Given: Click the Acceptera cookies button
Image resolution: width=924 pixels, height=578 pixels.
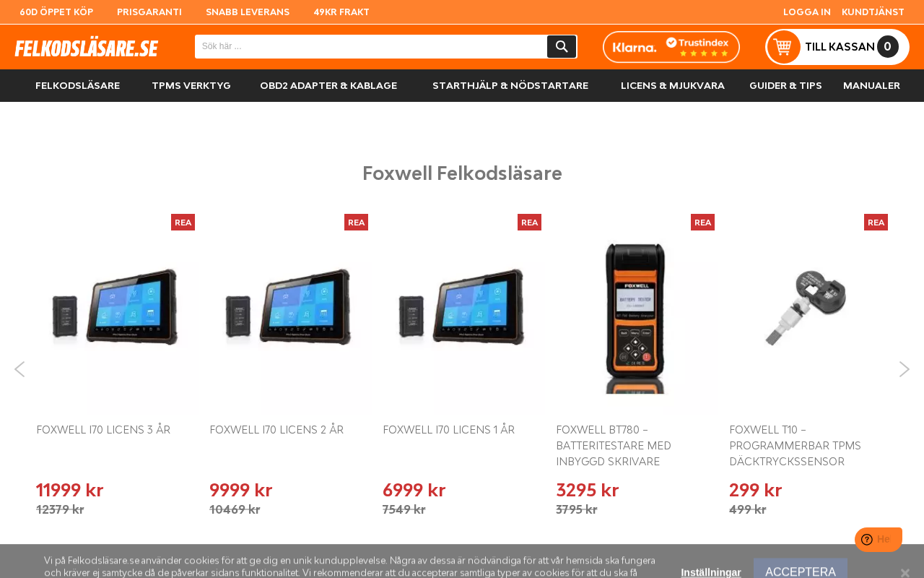Looking at the screenshot, I should click(801, 569).
